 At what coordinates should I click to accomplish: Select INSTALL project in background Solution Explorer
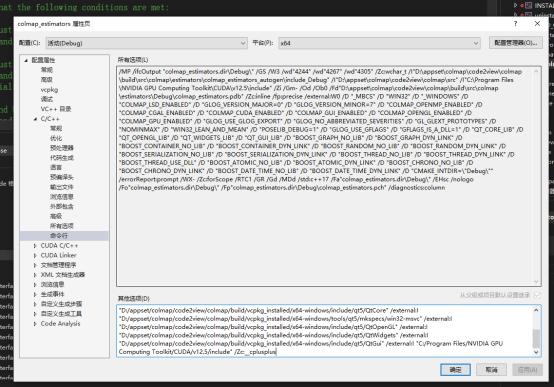click(x=544, y=5)
